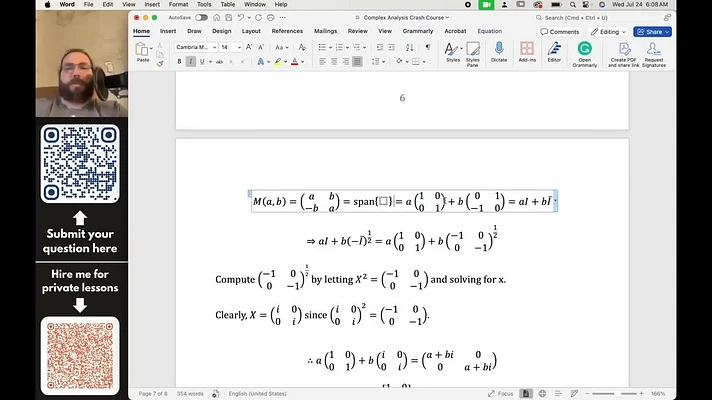Image resolution: width=712 pixels, height=400 pixels.
Task: Expand the bullets list dropdown arrow
Action: pos(331,48)
